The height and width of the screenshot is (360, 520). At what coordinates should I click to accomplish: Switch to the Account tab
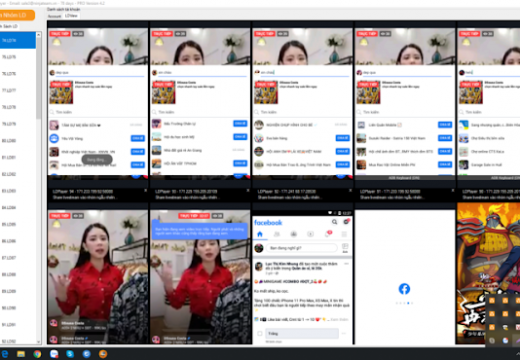pyautogui.click(x=54, y=16)
